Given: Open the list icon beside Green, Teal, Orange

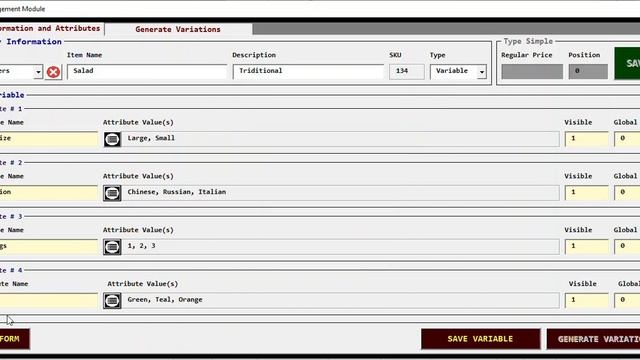Looking at the screenshot, I should tap(112, 301).
